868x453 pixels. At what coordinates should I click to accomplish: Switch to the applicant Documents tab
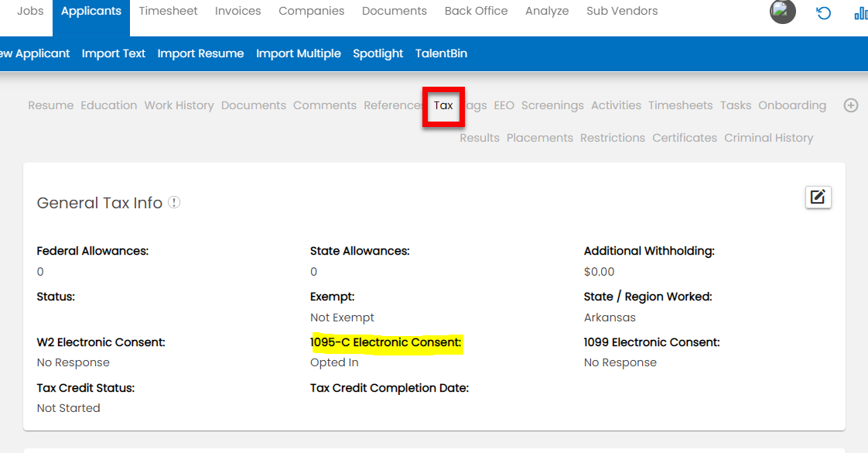click(254, 105)
